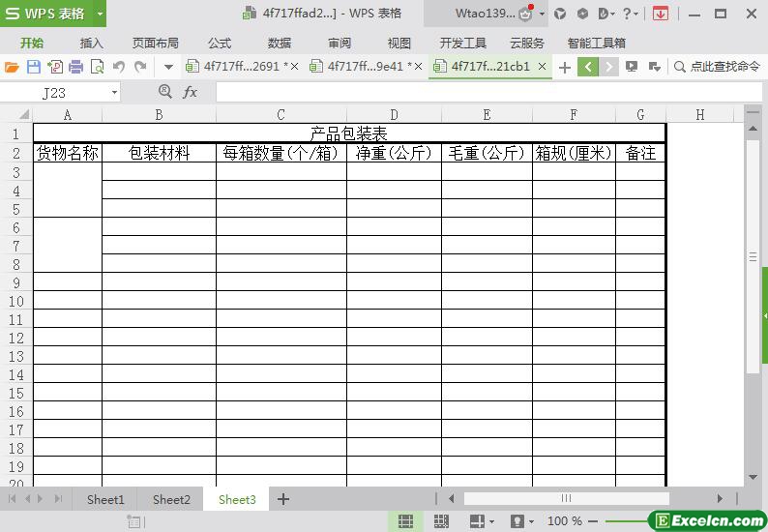Select the 数据 ribbon tab
This screenshot has width=768, height=532.
[x=280, y=44]
